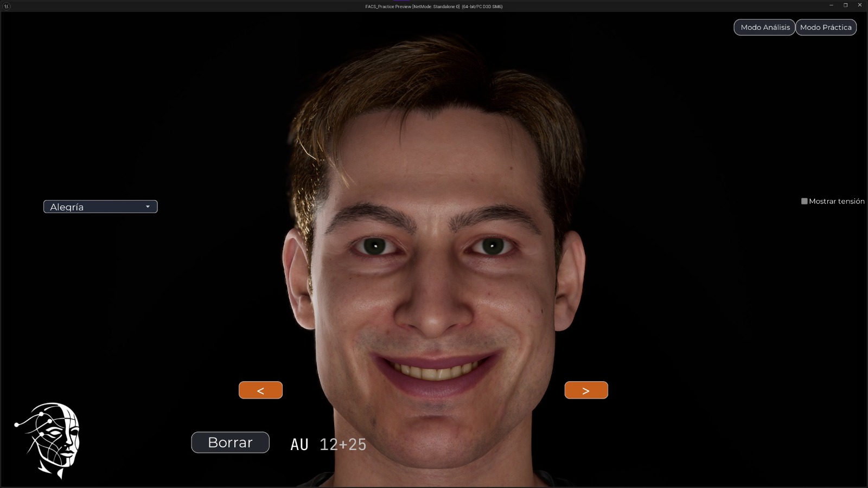The height and width of the screenshot is (488, 868).
Task: Click the Borrar button
Action: point(230,442)
